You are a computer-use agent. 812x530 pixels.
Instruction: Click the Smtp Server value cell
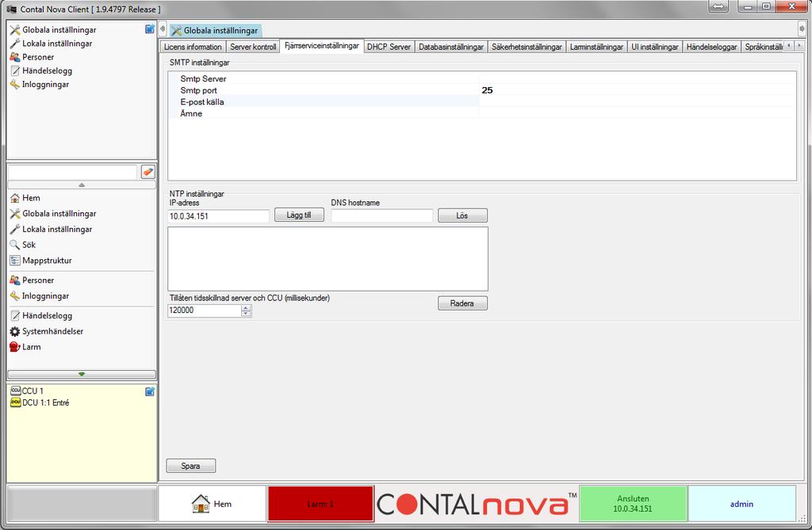click(638, 78)
